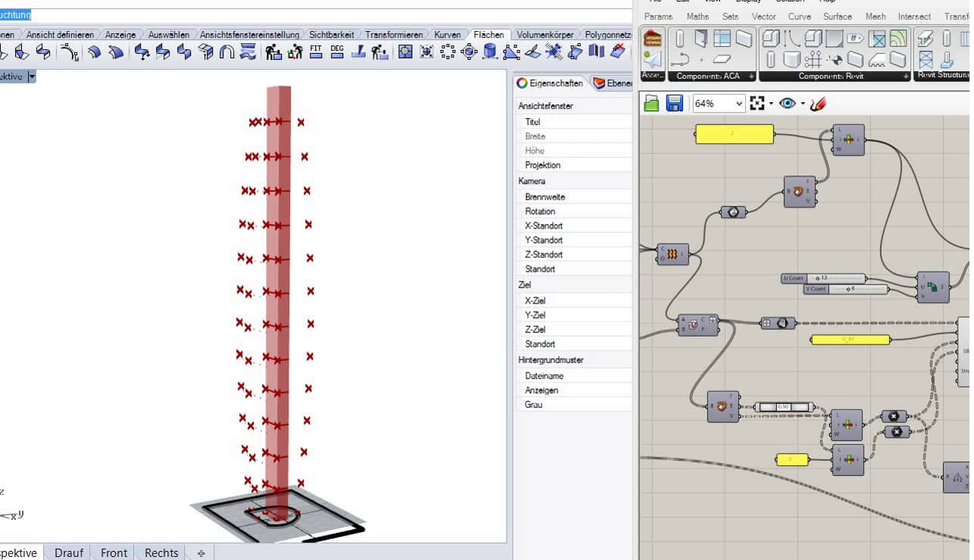The image size is (974, 560).
Task: Expand the Components Revit panel with plus button
Action: point(905,76)
